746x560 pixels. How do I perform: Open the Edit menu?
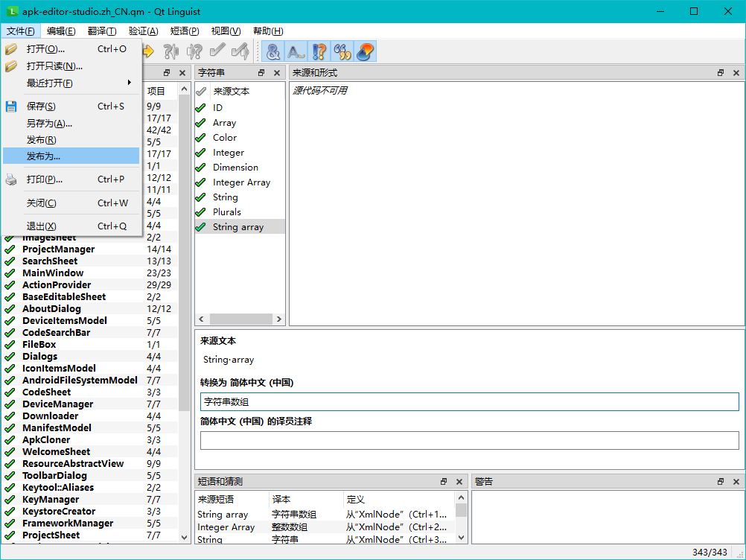pos(61,31)
